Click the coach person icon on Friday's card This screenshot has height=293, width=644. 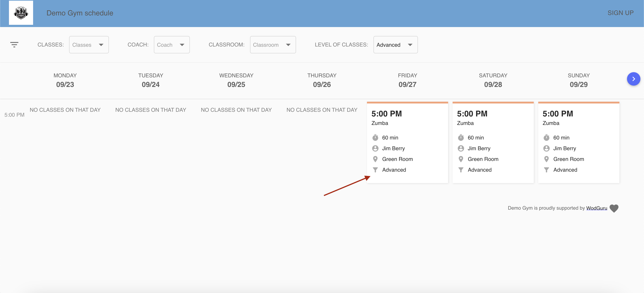click(375, 148)
